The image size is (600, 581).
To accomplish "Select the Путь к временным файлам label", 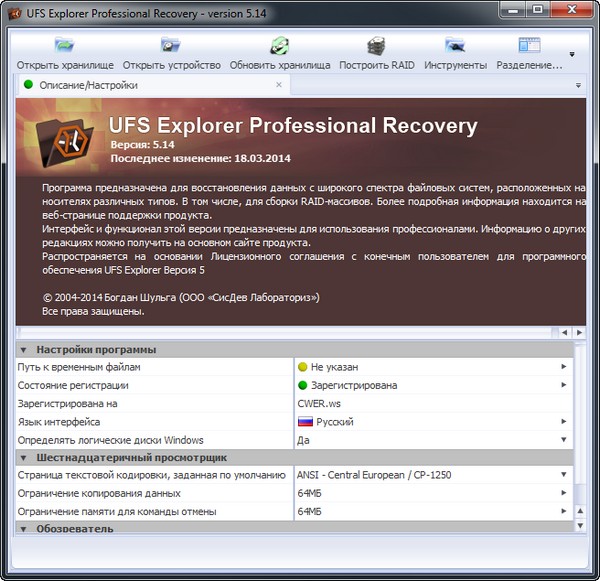I will (79, 367).
